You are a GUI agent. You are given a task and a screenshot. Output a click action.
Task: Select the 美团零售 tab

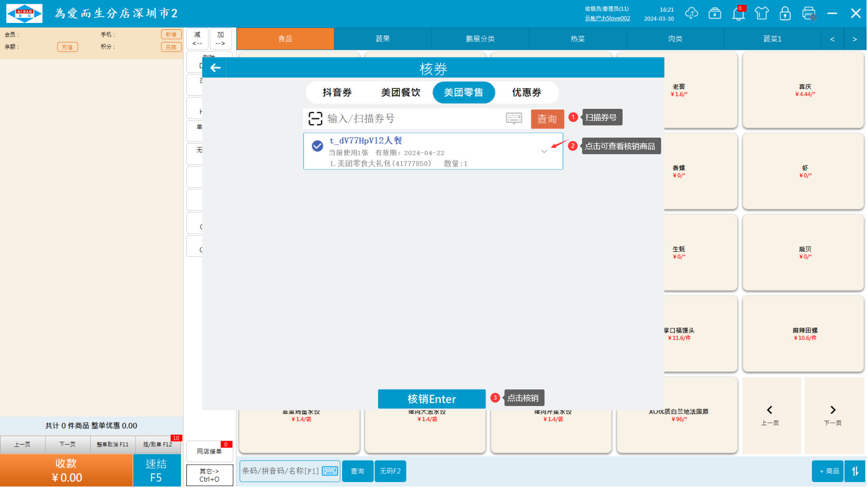[x=464, y=93]
